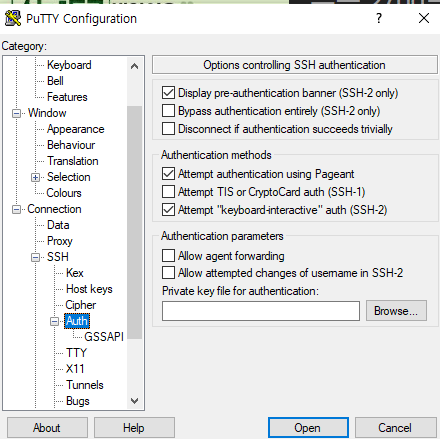This screenshot has width=440, height=439.
Task: Click the Help button
Action: 134,428
